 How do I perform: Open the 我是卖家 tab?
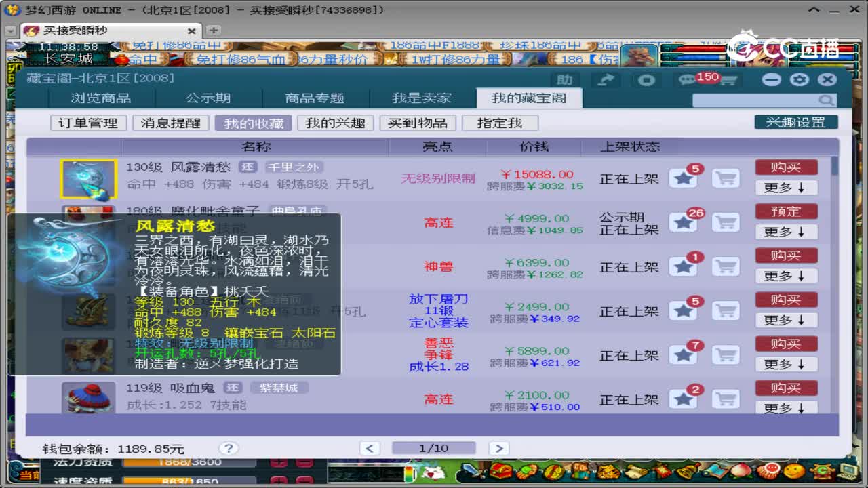pyautogui.click(x=422, y=98)
